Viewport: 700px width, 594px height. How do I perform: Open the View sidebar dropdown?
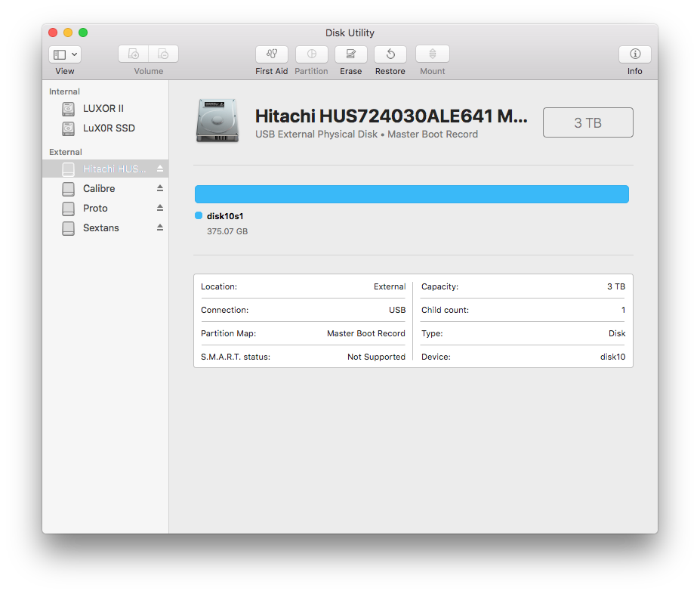65,54
